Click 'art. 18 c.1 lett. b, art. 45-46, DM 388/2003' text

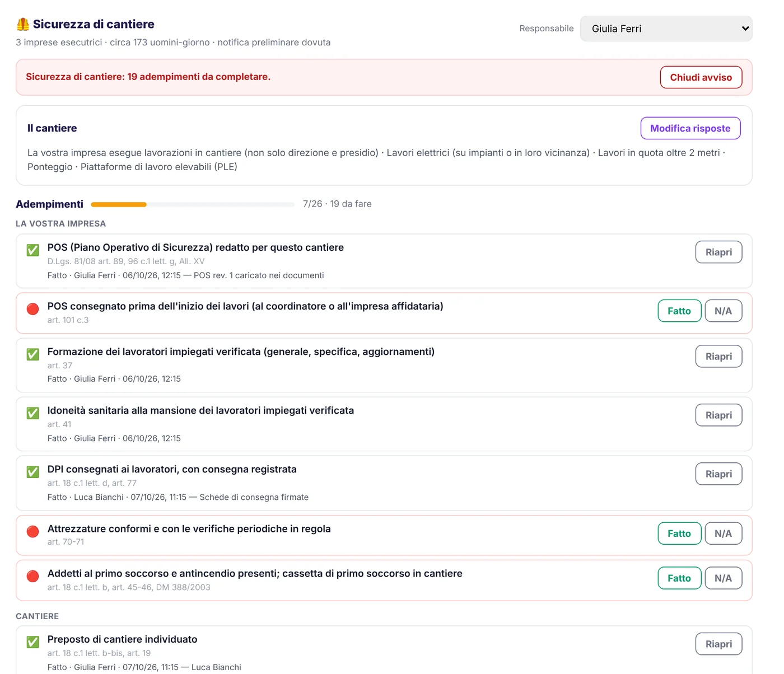point(129,587)
